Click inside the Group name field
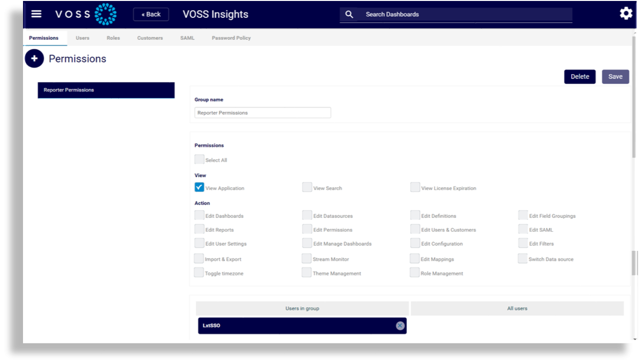Image resolution: width=639 pixels, height=364 pixels. 262,113
